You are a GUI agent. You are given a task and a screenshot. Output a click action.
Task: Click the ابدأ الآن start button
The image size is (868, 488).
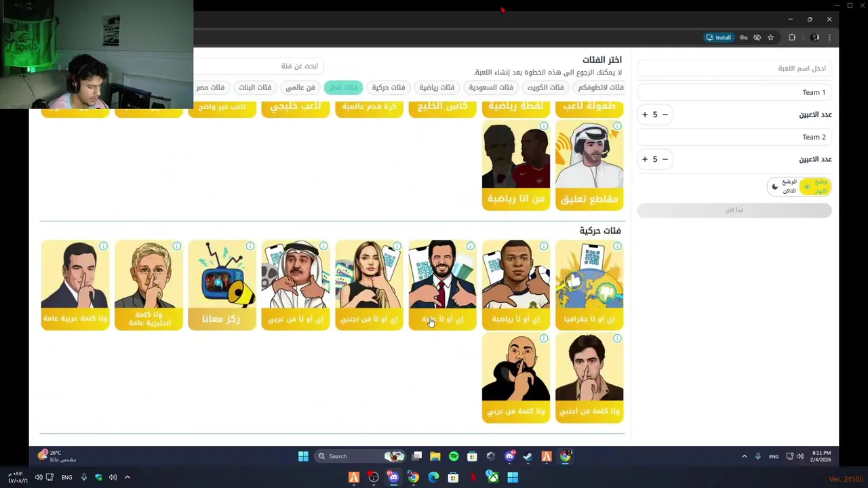point(734,210)
